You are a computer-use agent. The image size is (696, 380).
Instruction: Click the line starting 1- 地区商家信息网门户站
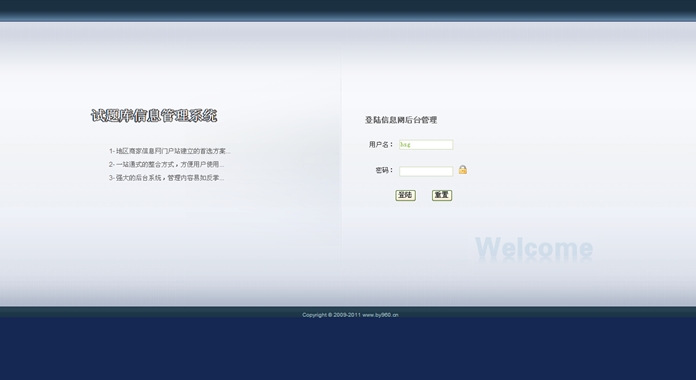(170, 151)
